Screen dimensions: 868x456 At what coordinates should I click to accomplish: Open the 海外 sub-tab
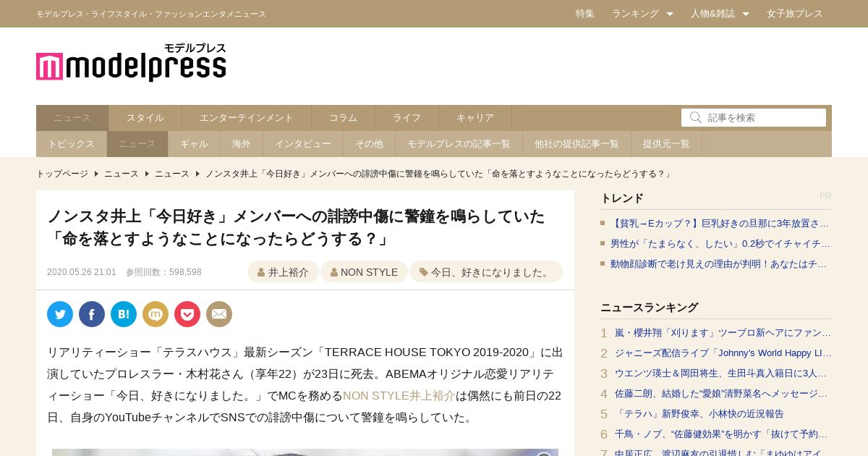coord(242,144)
